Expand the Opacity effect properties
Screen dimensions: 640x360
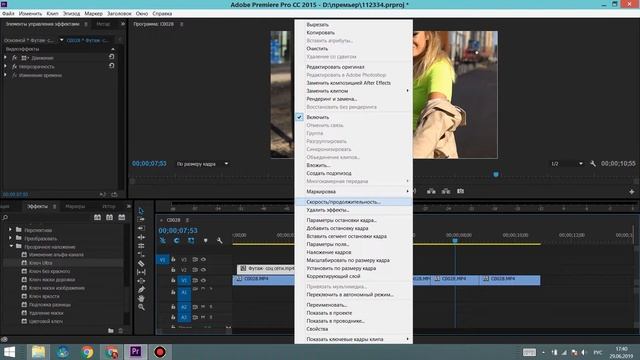coord(5,66)
